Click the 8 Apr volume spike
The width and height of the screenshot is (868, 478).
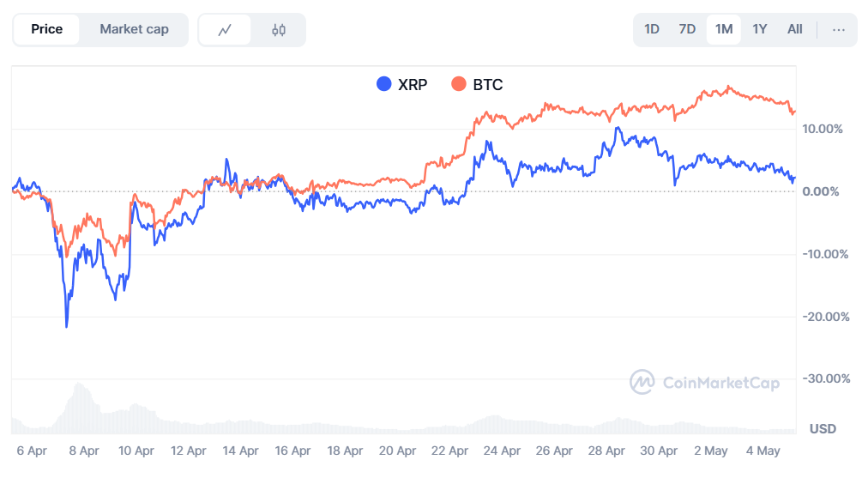click(x=79, y=403)
